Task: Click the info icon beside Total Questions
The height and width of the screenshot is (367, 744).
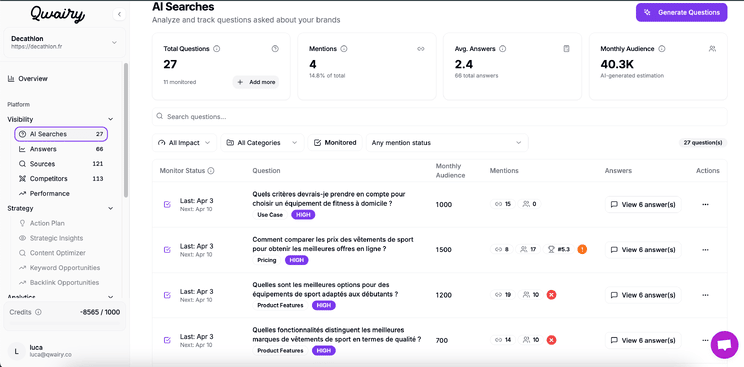Action: pos(217,49)
